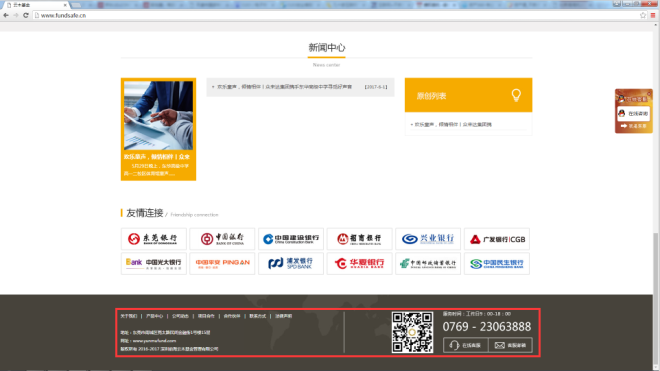Close the floating QQ customer service widget
This screenshot has width=660, height=371.
click(649, 93)
